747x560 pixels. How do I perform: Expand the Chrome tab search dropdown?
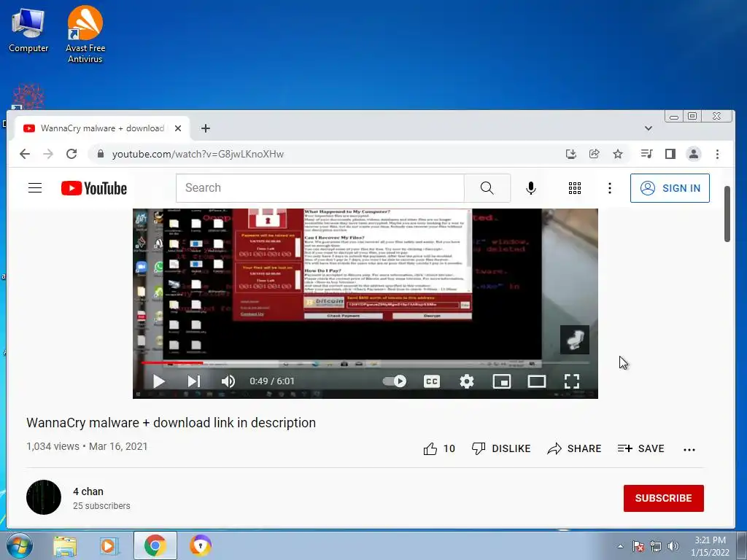648,128
